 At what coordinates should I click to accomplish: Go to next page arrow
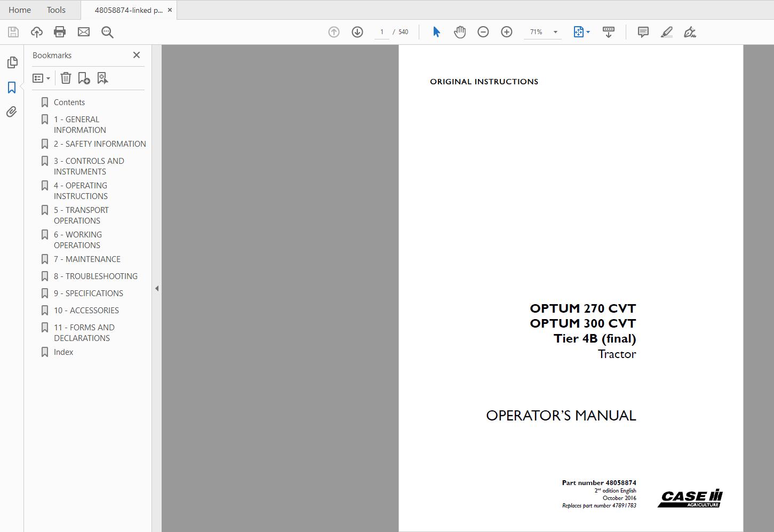[x=357, y=32]
